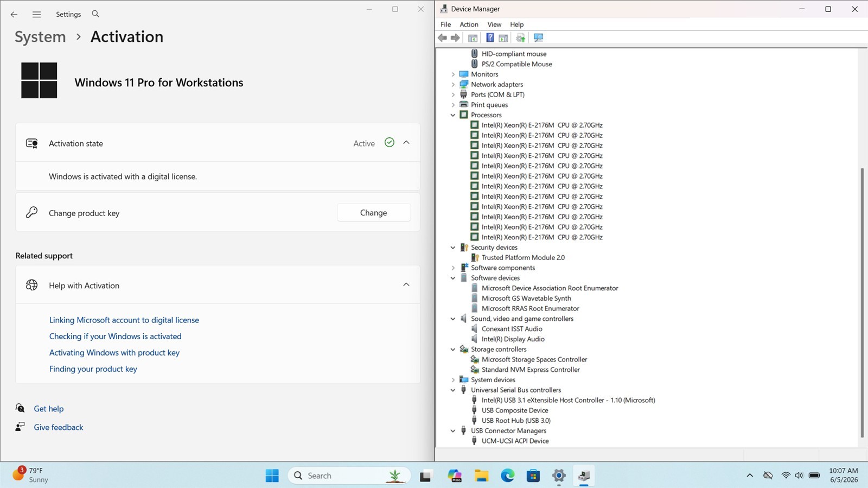This screenshot has width=868, height=488.
Task: Expand the Print queues node
Action: click(x=453, y=105)
